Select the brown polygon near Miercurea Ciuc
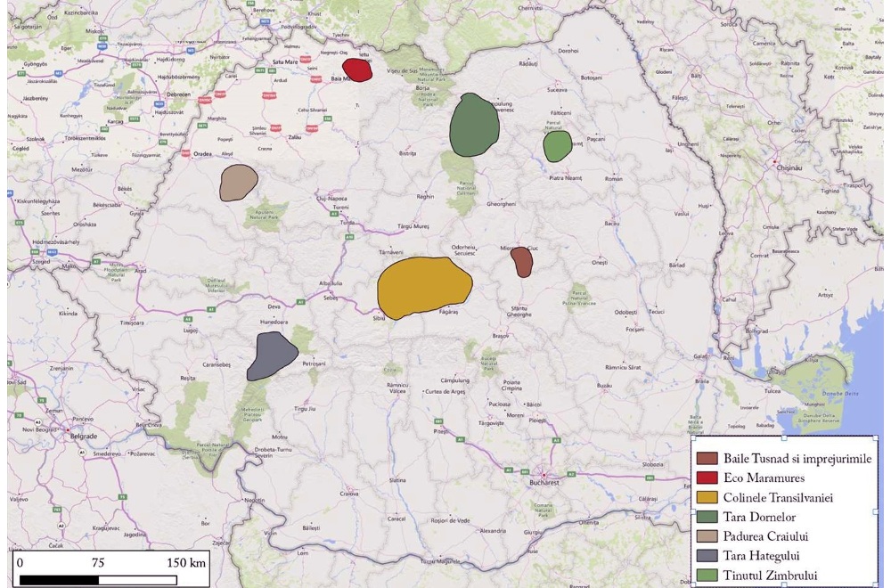 pyautogui.click(x=521, y=262)
